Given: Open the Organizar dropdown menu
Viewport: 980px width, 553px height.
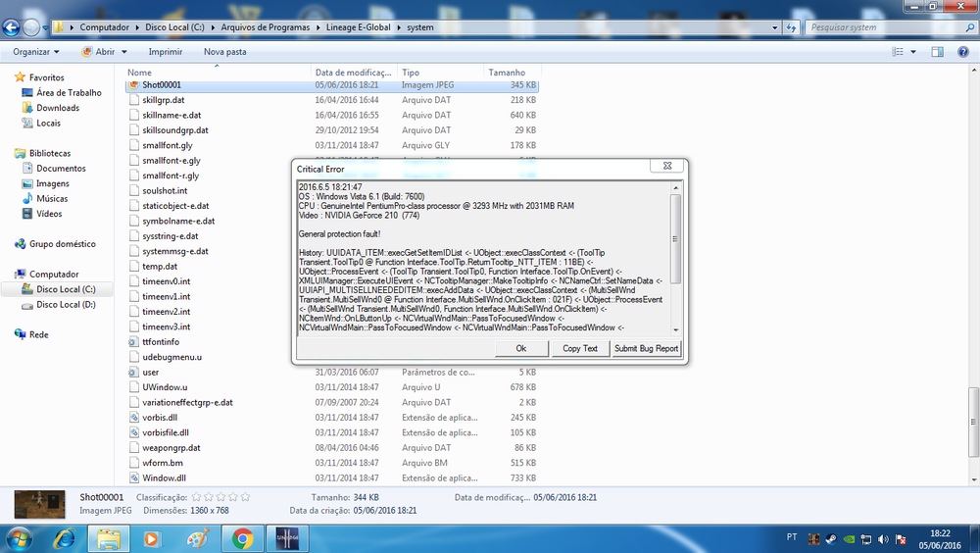Looking at the screenshot, I should pyautogui.click(x=36, y=51).
